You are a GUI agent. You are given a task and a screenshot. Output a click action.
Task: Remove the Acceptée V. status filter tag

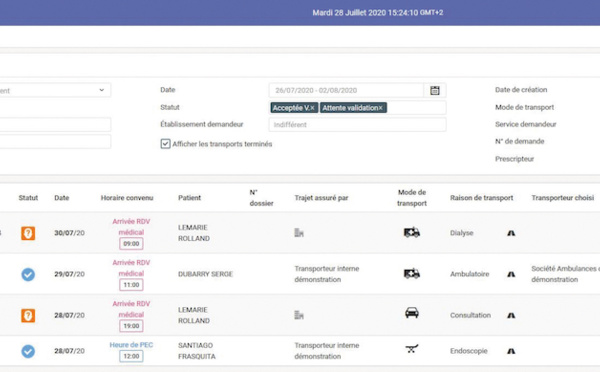[x=312, y=108]
